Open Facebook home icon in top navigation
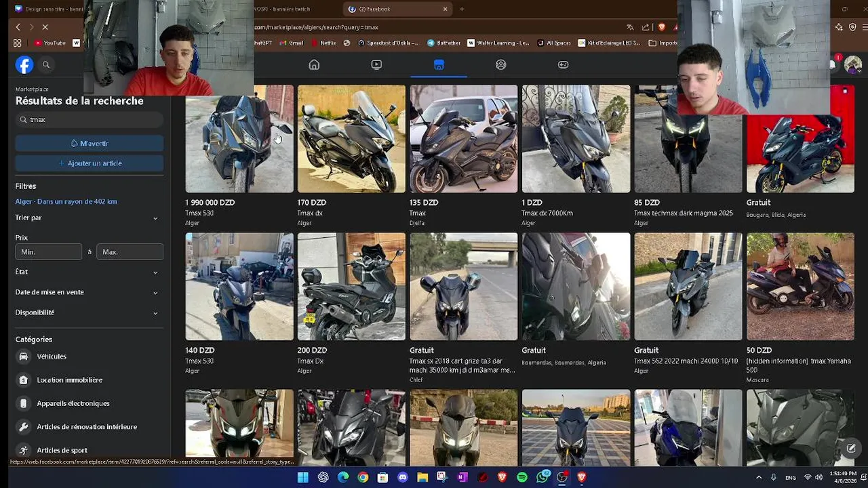 (x=314, y=64)
